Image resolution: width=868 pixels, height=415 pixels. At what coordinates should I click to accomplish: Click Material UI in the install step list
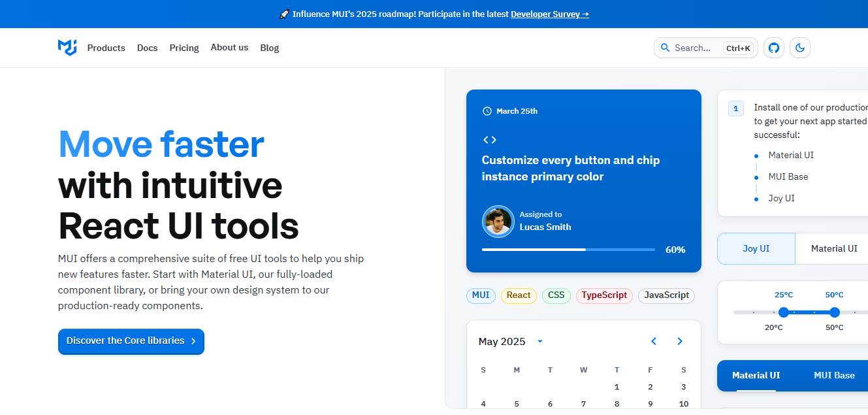click(791, 156)
